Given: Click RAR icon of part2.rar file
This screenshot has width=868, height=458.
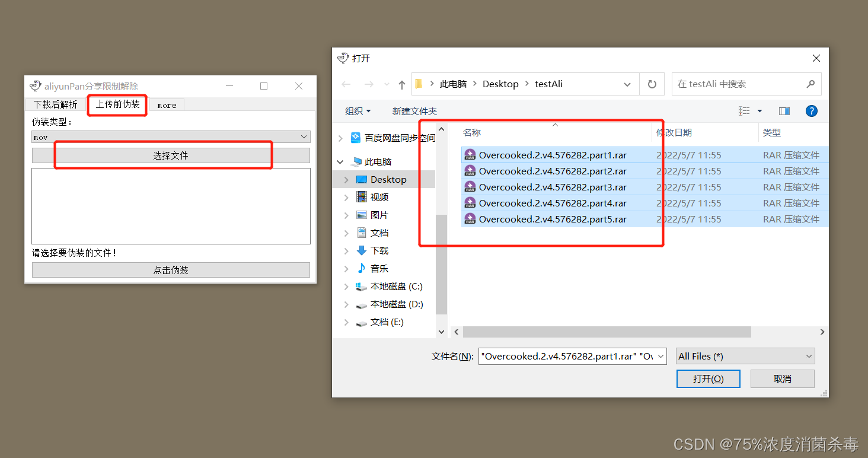Looking at the screenshot, I should click(x=470, y=171).
